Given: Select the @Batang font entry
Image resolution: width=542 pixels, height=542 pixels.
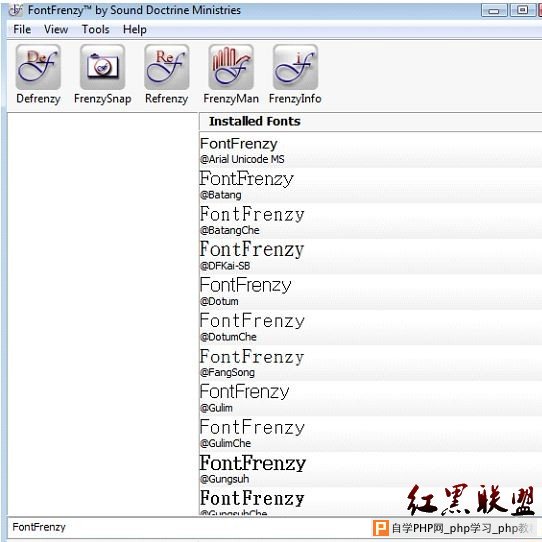Looking at the screenshot, I should pos(371,185).
